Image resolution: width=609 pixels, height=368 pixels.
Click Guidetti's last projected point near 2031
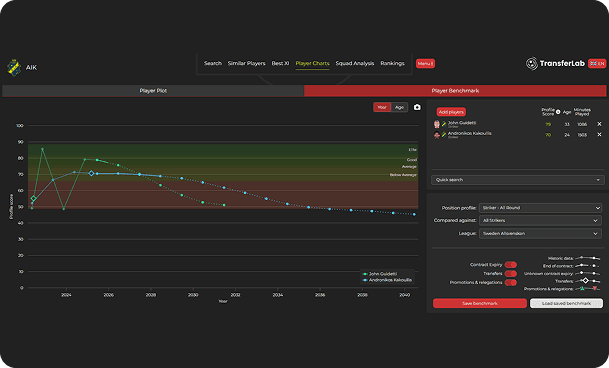click(x=224, y=205)
